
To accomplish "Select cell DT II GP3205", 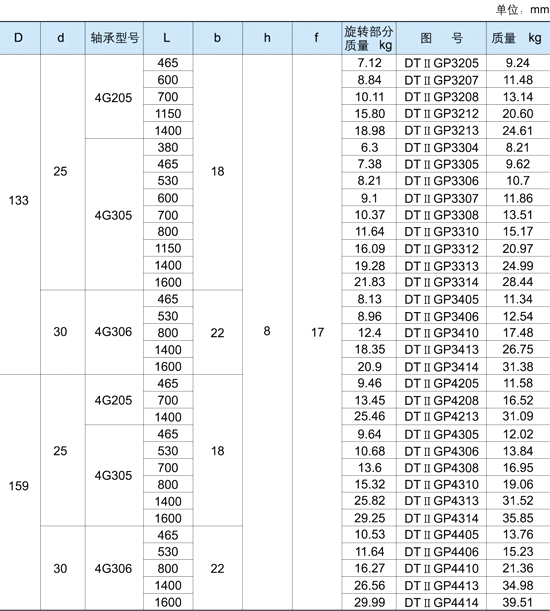I will point(441,63).
